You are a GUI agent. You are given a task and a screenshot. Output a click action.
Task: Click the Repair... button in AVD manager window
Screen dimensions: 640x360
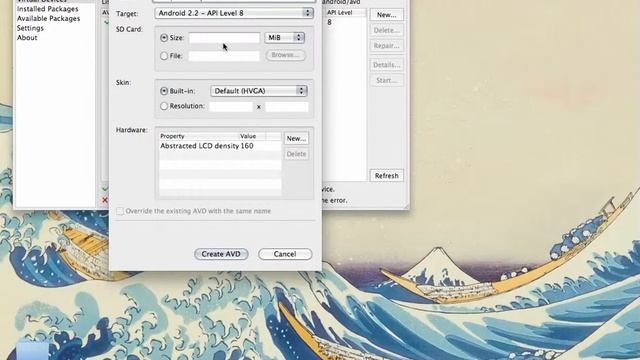387,46
